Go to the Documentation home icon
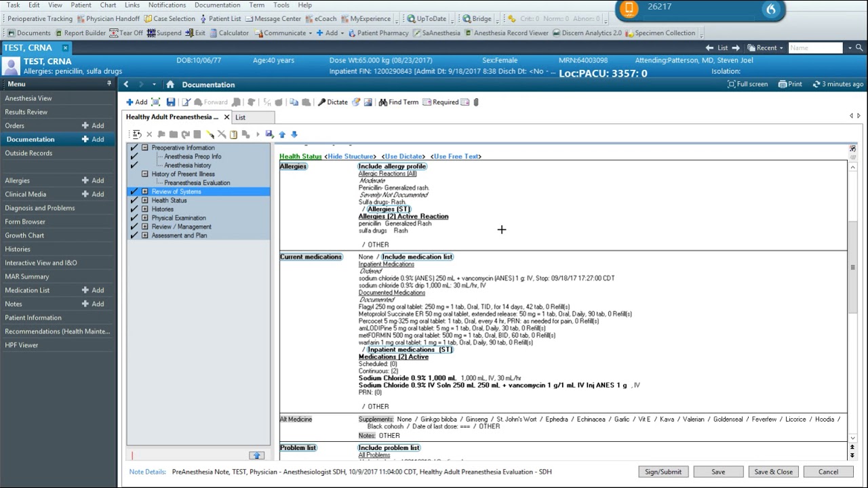 click(170, 85)
